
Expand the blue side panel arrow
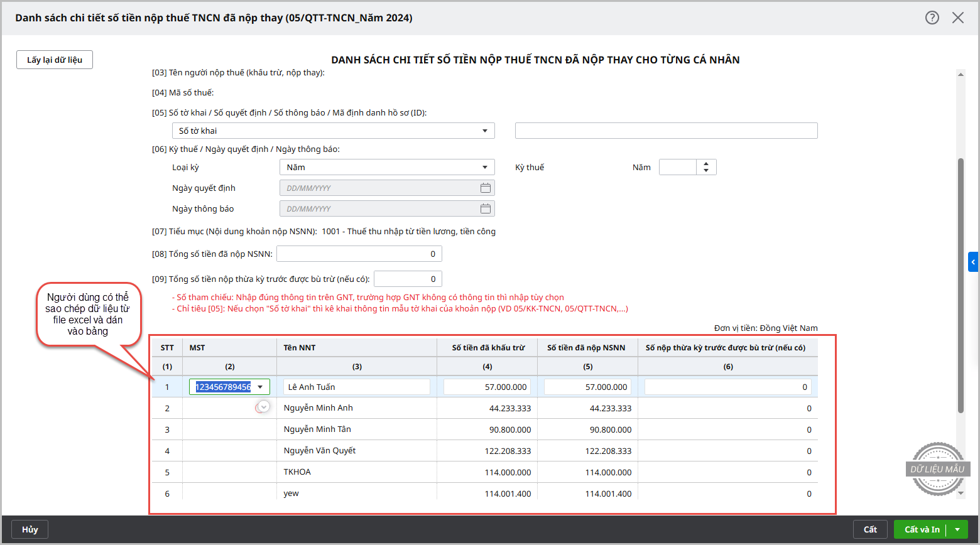(973, 262)
